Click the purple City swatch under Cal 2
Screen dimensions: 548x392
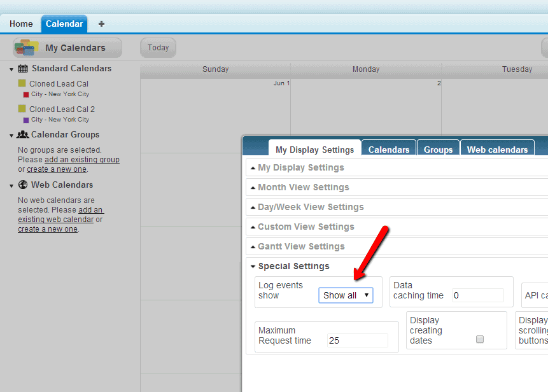click(x=26, y=120)
